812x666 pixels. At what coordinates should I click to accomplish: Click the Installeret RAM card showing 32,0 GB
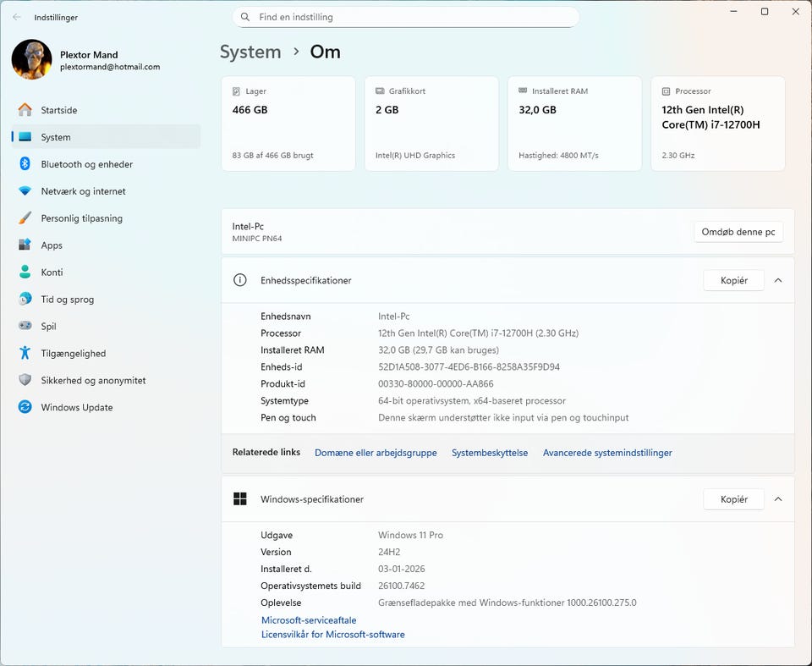point(574,124)
